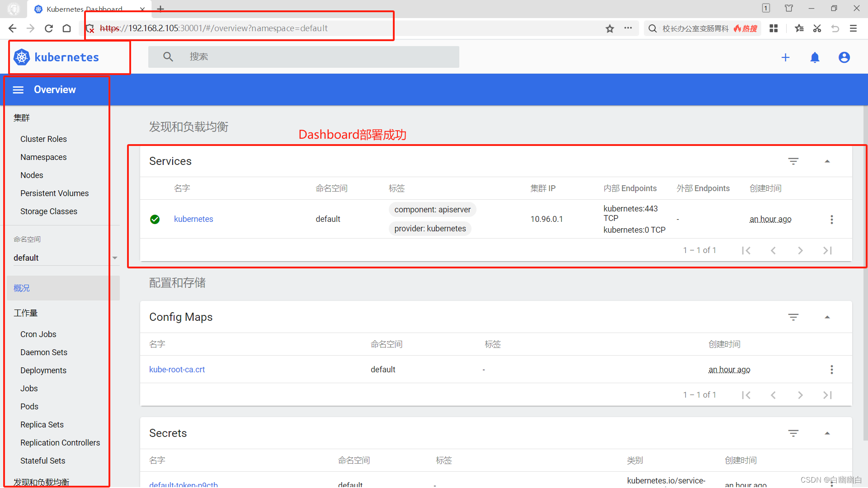Click the browser address bar URL

point(213,28)
